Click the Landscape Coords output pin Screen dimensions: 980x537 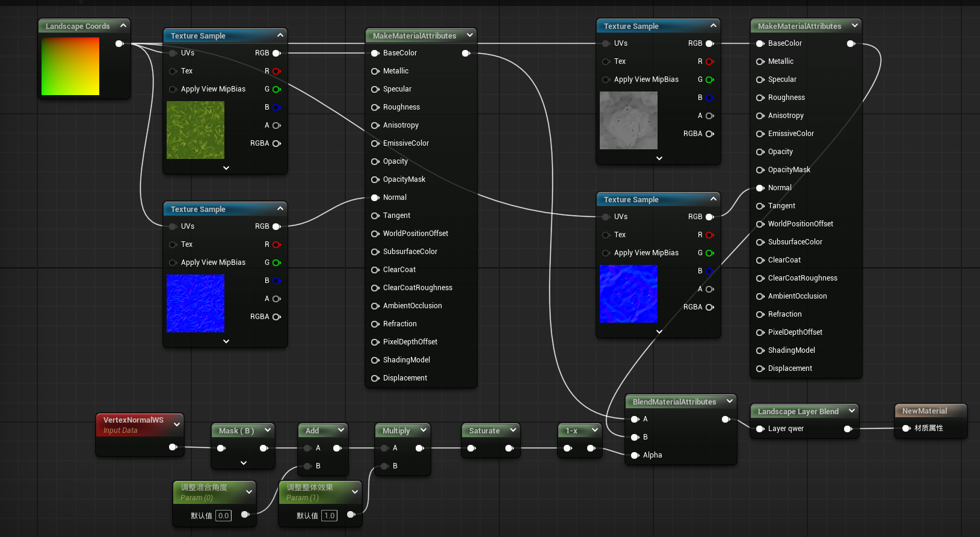119,43
